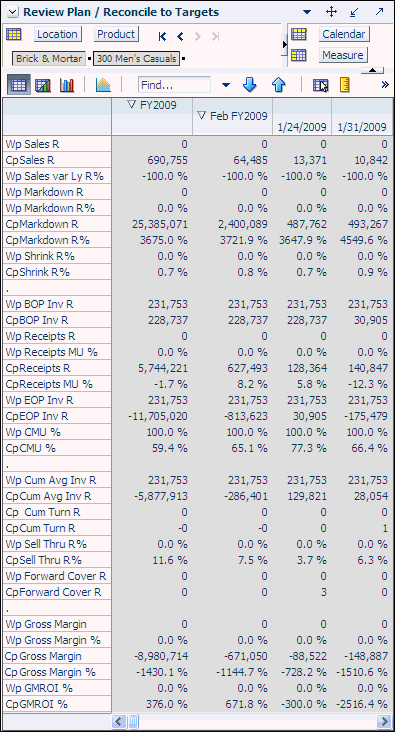The width and height of the screenshot is (395, 732).
Task: Click in the Find text field
Action: (x=175, y=85)
